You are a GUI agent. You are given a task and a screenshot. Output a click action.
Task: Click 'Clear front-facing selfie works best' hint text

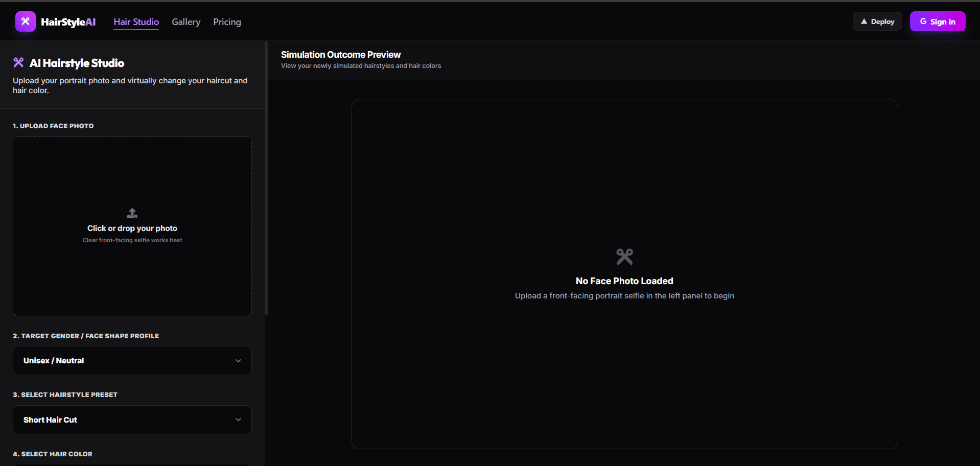132,240
